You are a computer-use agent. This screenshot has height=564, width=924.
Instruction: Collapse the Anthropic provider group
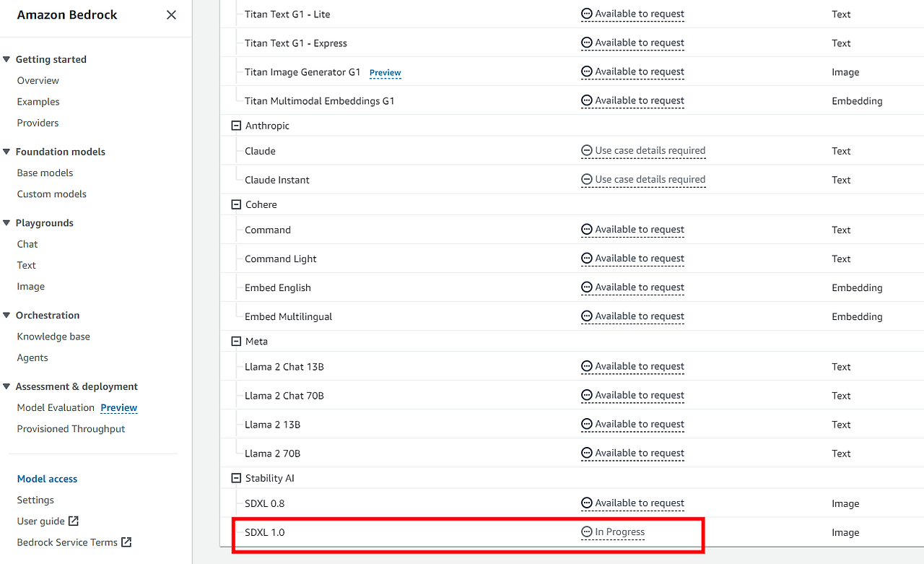(x=235, y=126)
